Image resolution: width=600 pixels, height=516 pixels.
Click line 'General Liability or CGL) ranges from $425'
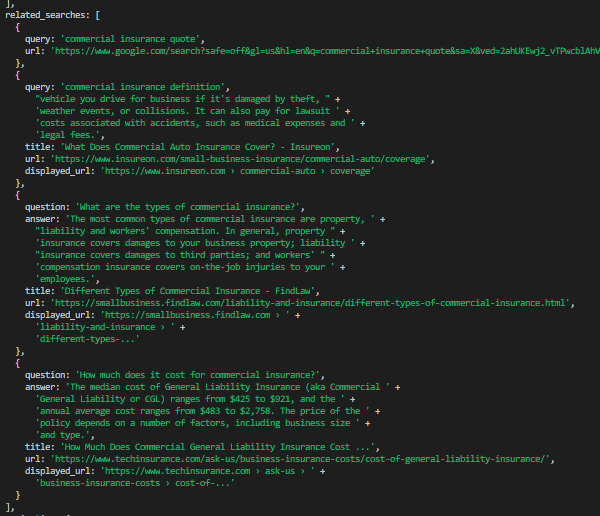[190, 399]
